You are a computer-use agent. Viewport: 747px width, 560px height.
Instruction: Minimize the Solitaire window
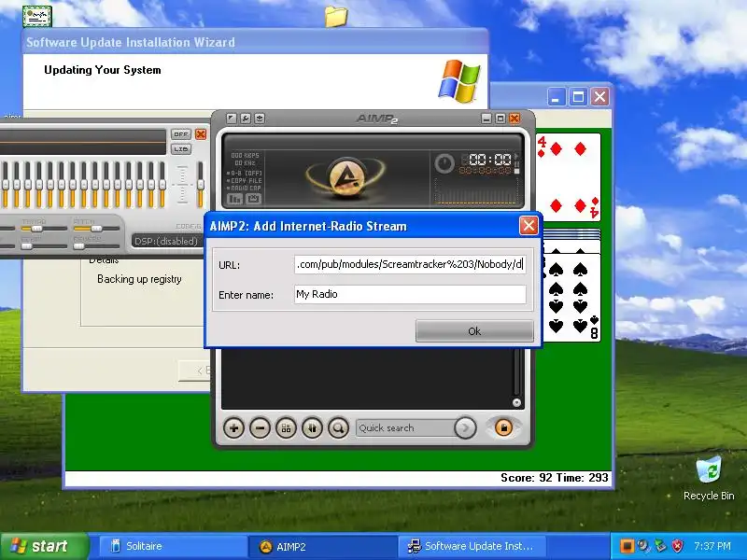556,97
